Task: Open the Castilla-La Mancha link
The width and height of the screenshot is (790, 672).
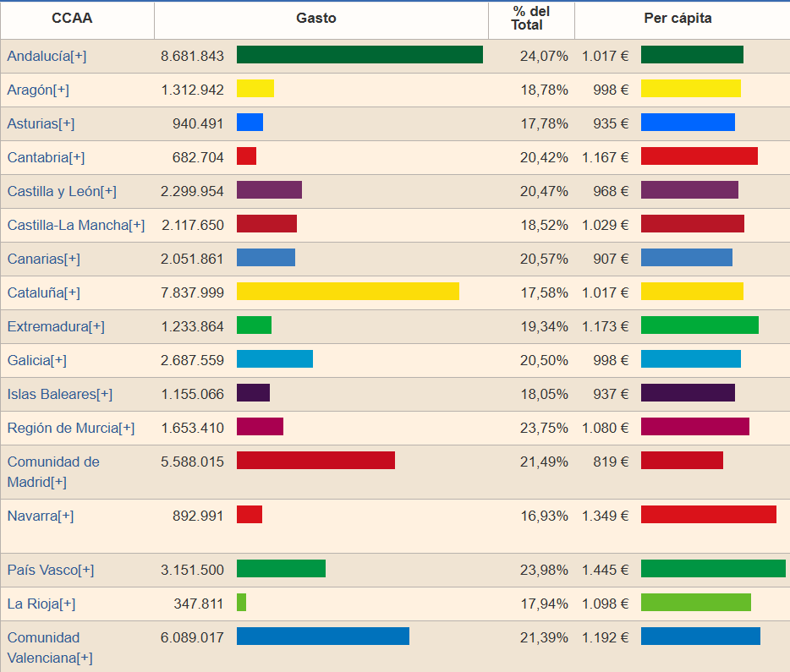Action: click(75, 225)
